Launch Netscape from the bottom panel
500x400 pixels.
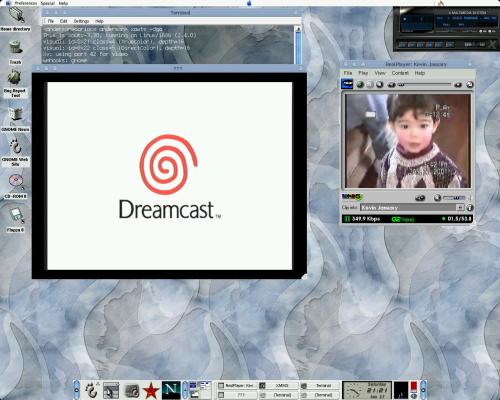tap(171, 390)
